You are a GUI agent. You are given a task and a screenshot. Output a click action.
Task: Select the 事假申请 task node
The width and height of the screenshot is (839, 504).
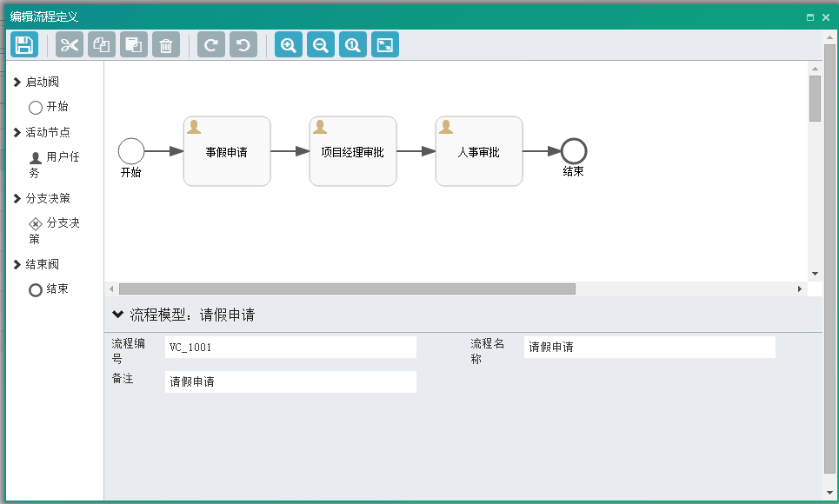(x=227, y=151)
